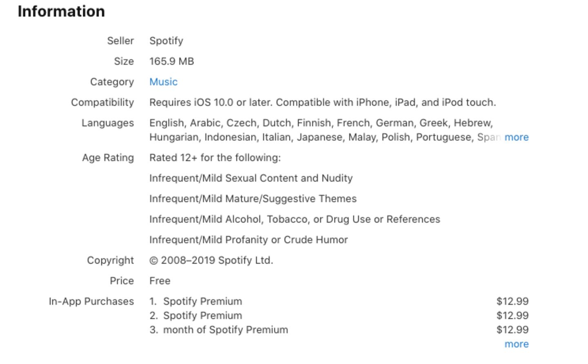Select the 2008–2019 Spotify Ltd. copyright text

coord(211,260)
